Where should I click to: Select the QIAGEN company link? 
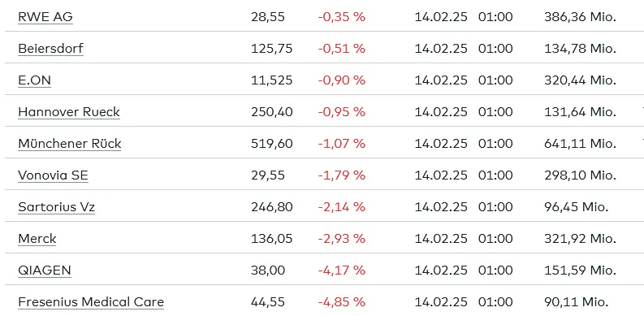point(45,271)
